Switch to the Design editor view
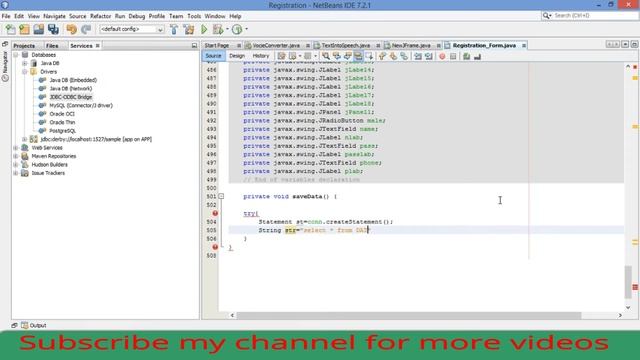 click(237, 56)
